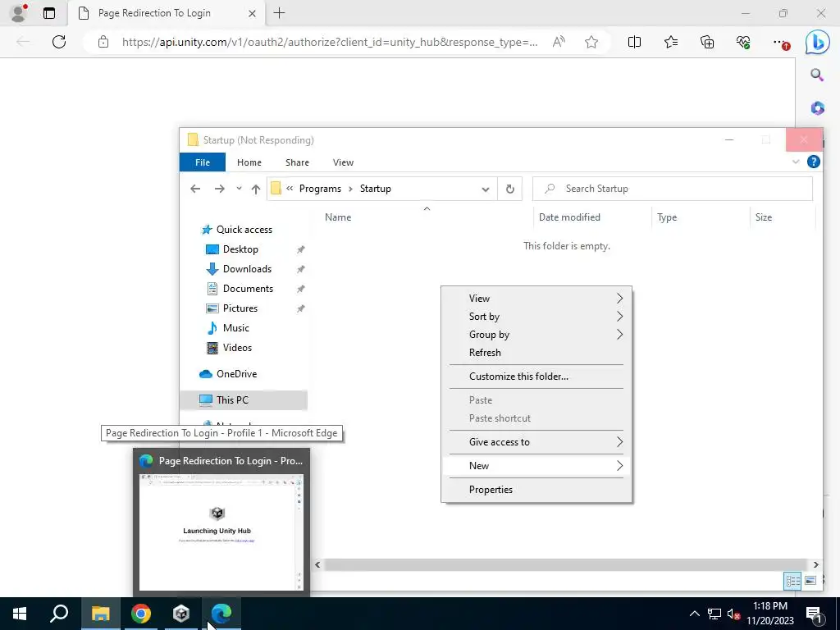Open Edge Collections icon

tap(707, 42)
